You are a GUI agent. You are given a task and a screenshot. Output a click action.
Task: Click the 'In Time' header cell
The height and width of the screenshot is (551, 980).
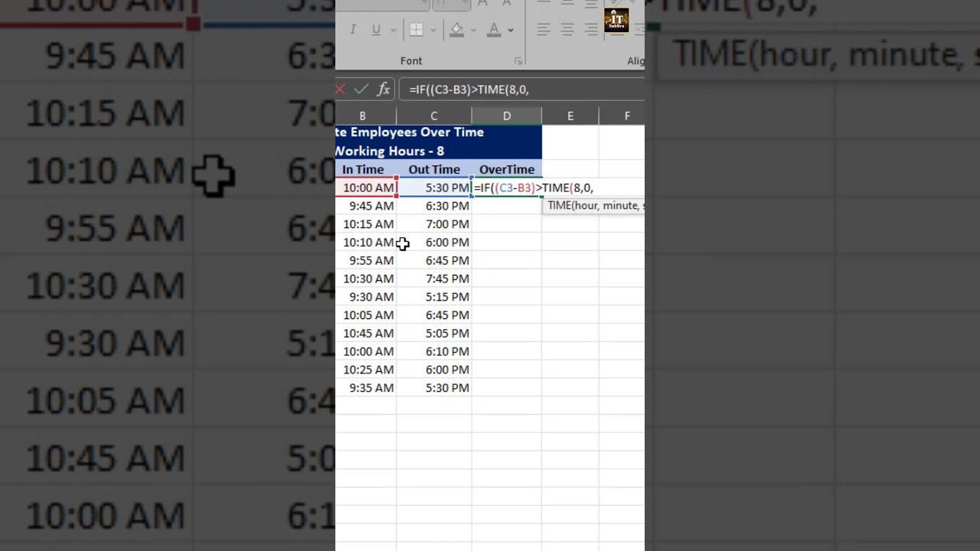pyautogui.click(x=365, y=169)
